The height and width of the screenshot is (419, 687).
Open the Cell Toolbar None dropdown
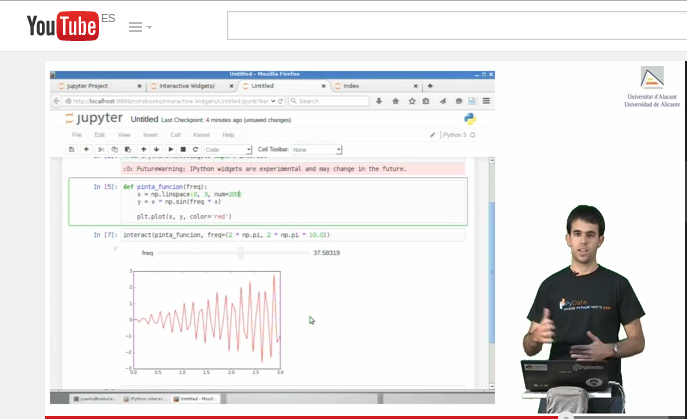coord(316,149)
